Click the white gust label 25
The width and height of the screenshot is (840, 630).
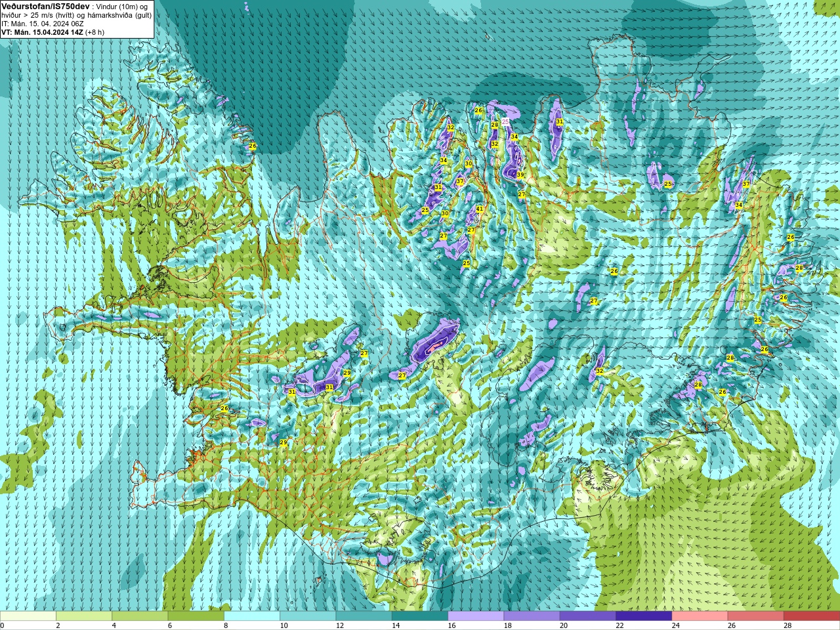click(x=505, y=122)
